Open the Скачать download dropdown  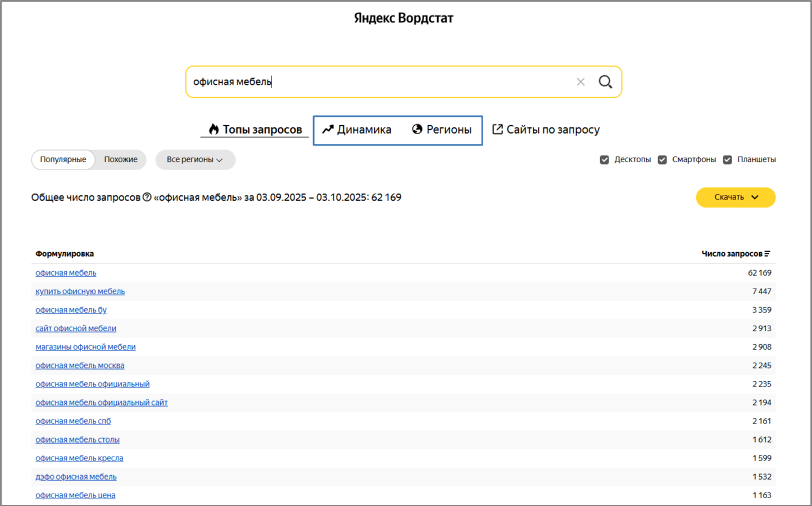[x=736, y=197]
